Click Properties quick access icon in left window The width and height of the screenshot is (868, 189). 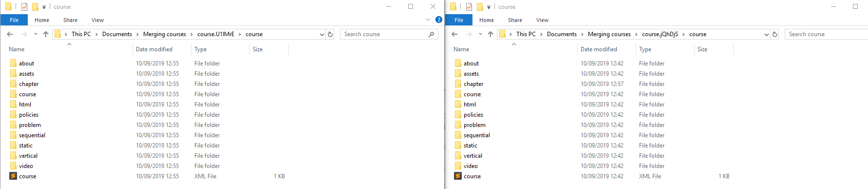24,7
